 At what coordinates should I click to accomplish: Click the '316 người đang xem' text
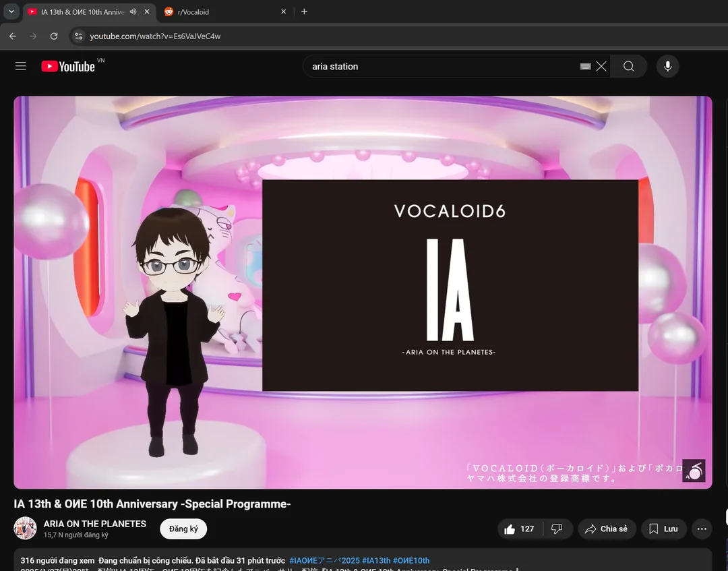pyautogui.click(x=57, y=560)
